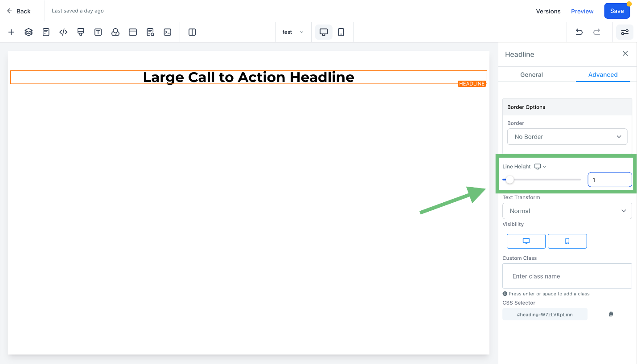This screenshot has height=364, width=637.
Task: Open the test page dropdown
Action: 293,32
